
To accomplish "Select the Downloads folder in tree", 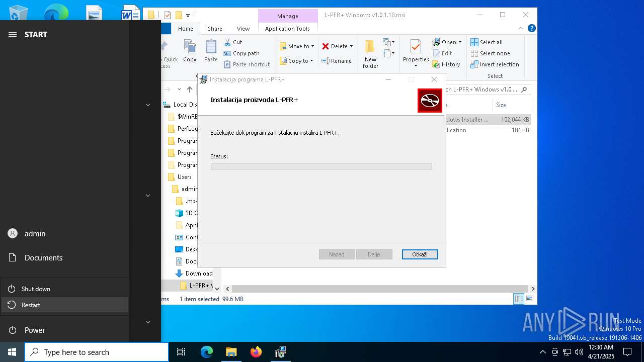I will (x=194, y=274).
